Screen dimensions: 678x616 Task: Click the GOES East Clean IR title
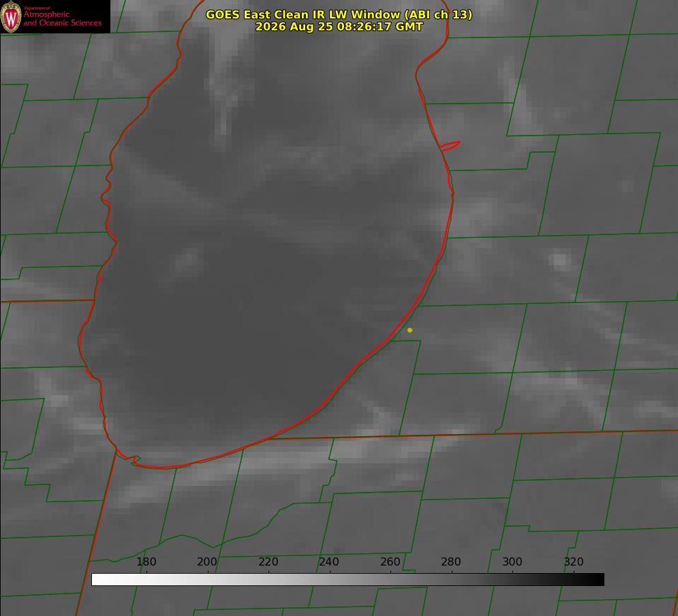pyautogui.click(x=339, y=14)
